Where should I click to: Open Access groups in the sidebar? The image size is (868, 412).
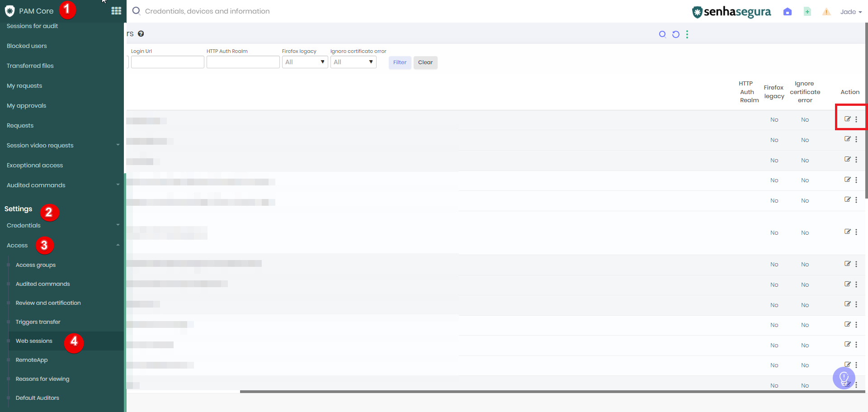point(36,265)
